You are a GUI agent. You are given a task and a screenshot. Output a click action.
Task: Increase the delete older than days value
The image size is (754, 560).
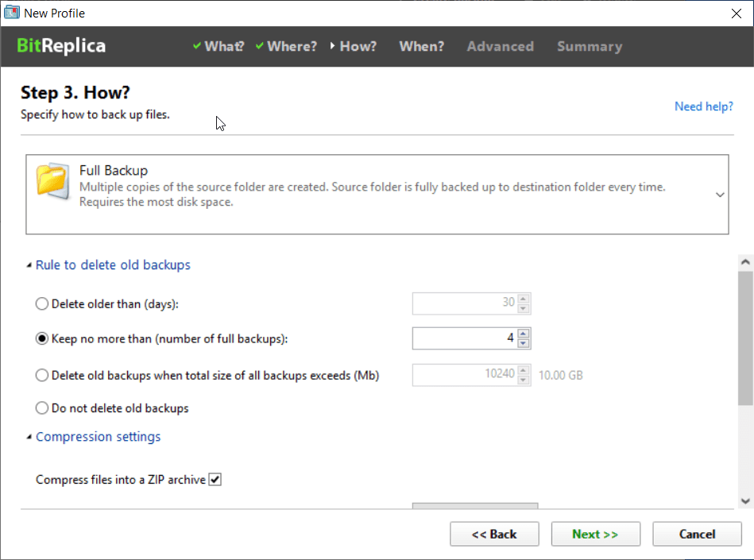(x=524, y=299)
